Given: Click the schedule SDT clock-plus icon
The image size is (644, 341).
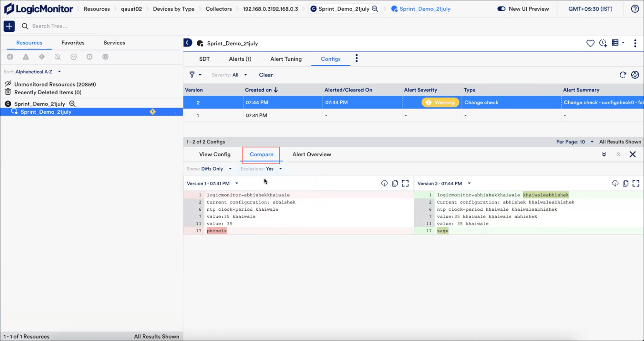Looking at the screenshot, I should point(603,43).
